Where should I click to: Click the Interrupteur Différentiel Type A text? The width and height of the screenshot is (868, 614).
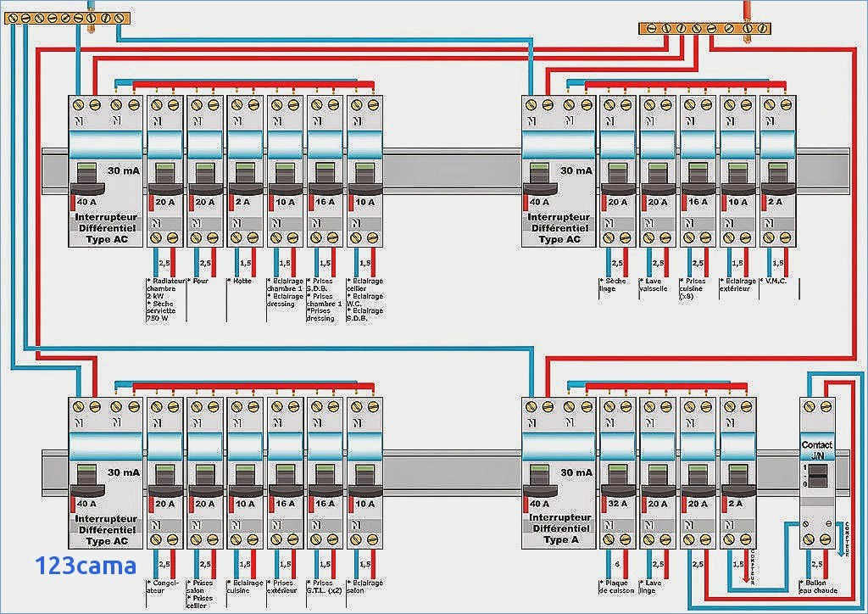coord(559,528)
